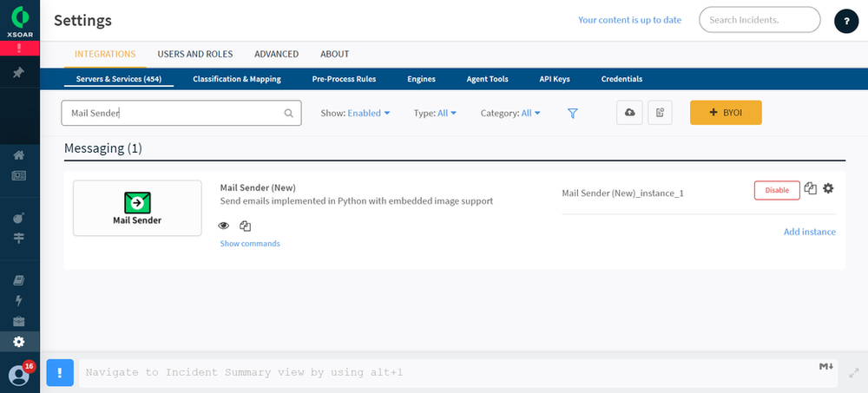
Task: Open Settings gear in the sidebar
Action: (x=19, y=342)
